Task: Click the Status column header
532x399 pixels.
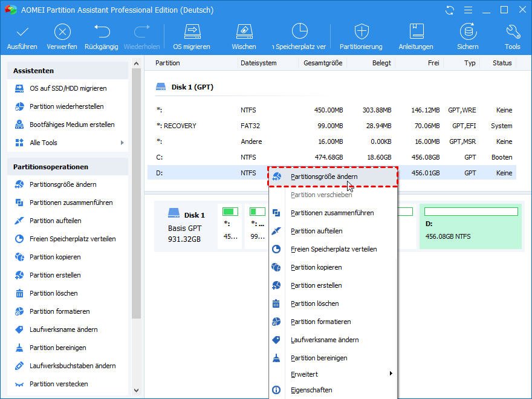Action: [502, 63]
